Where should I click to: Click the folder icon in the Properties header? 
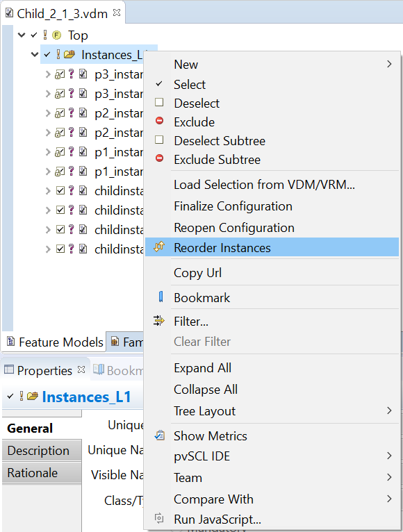tap(33, 396)
